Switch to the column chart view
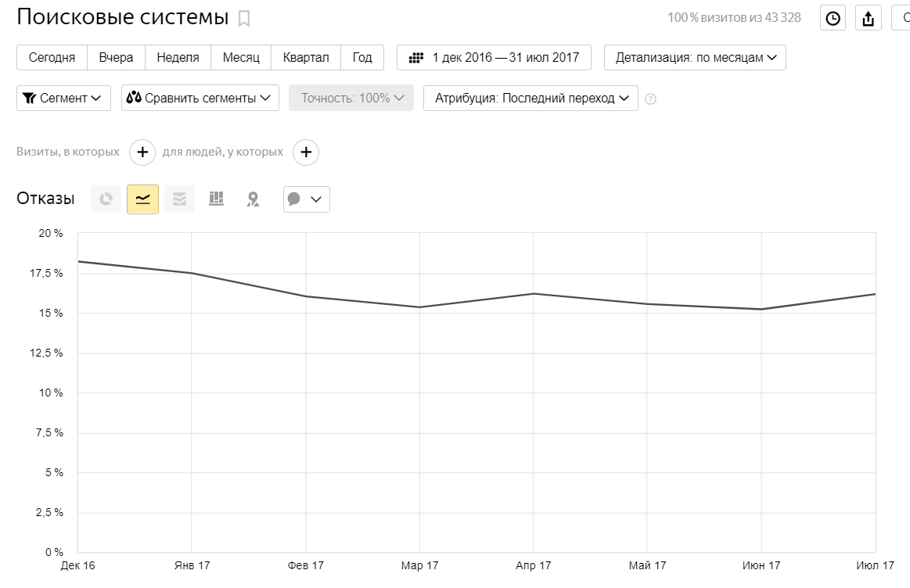 tap(216, 199)
